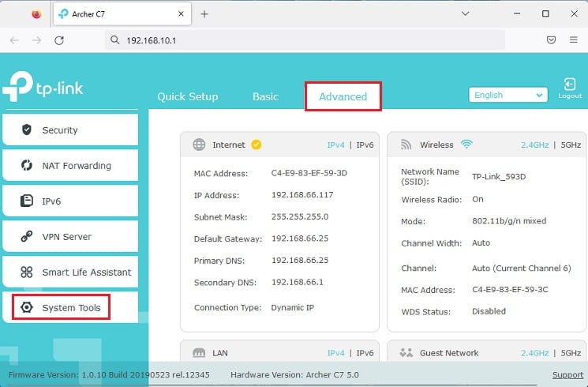The width and height of the screenshot is (588, 387).
Task: Reload the page with the refresh icon
Action: (x=59, y=40)
